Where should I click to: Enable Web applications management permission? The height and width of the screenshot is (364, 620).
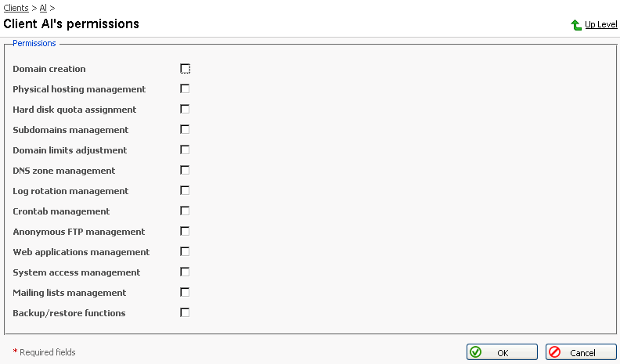click(x=186, y=252)
